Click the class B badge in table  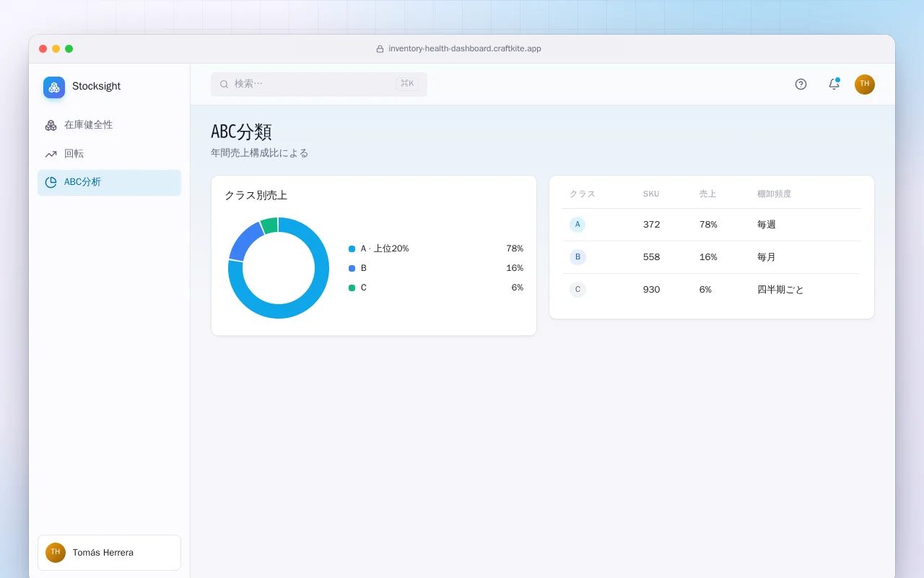[577, 257]
